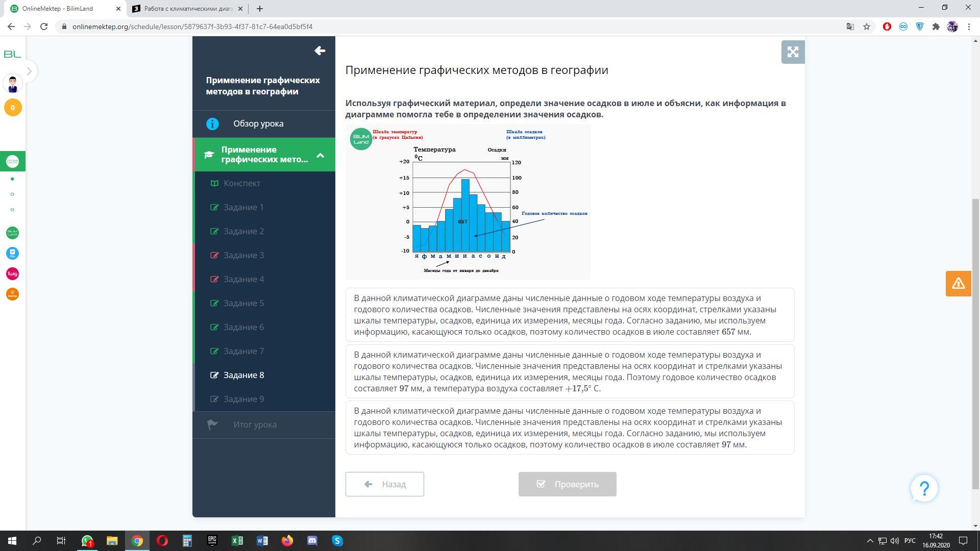The width and height of the screenshot is (980, 551).
Task: Select answer stating July precipitation 657 мм
Action: tap(570, 315)
